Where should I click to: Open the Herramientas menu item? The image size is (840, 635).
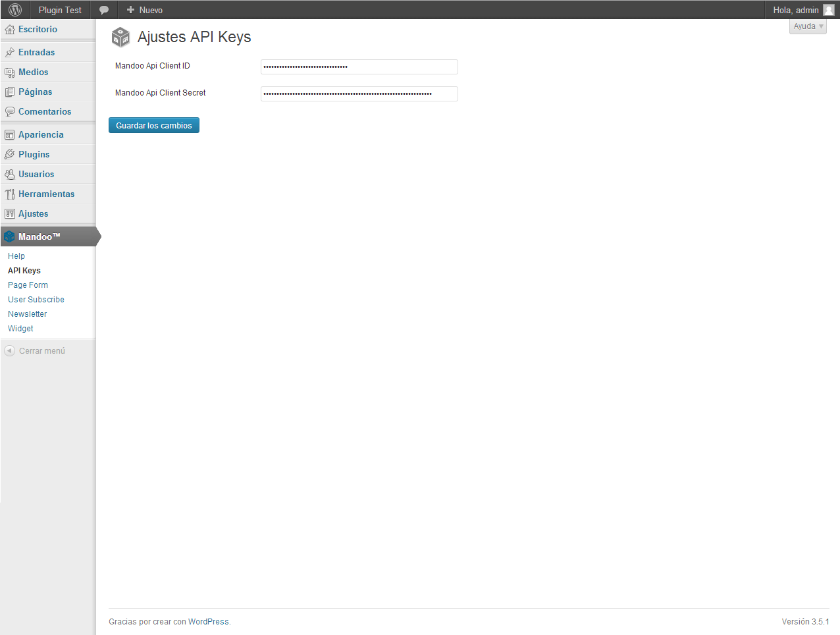coord(46,194)
